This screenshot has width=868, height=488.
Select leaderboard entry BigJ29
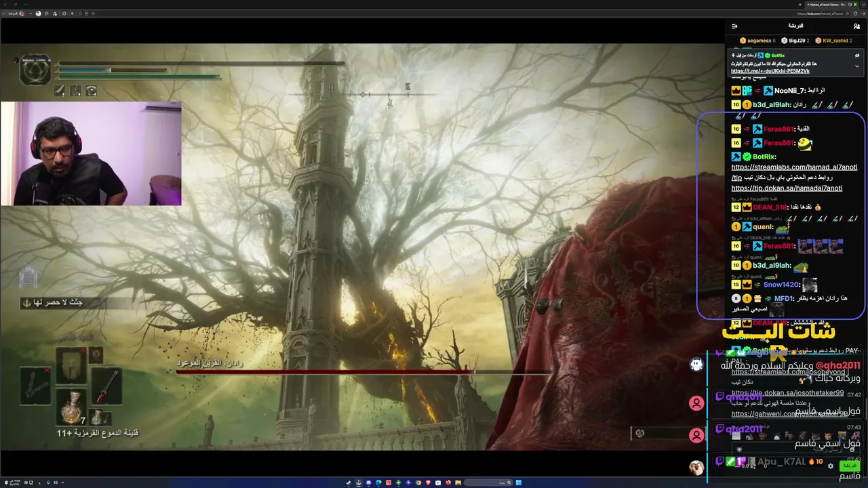pos(795,41)
